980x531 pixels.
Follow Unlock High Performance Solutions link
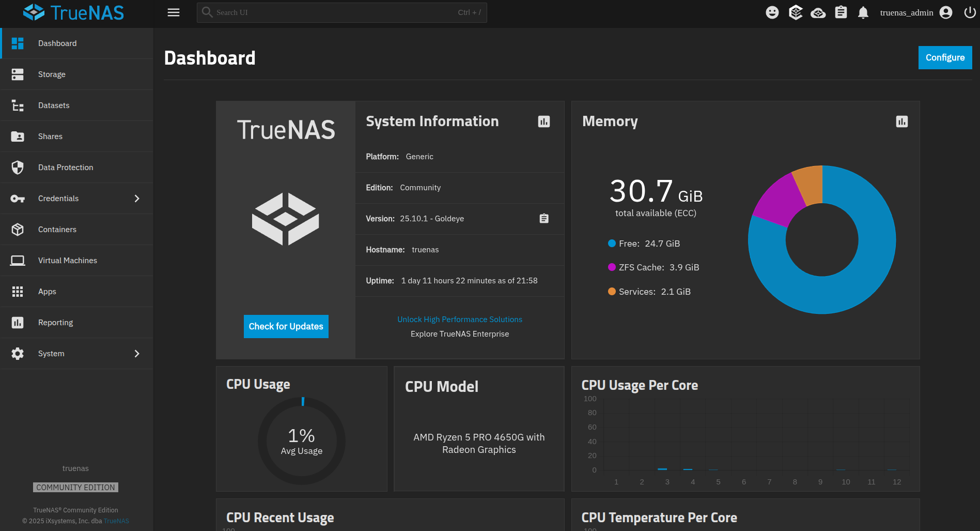[x=459, y=320]
